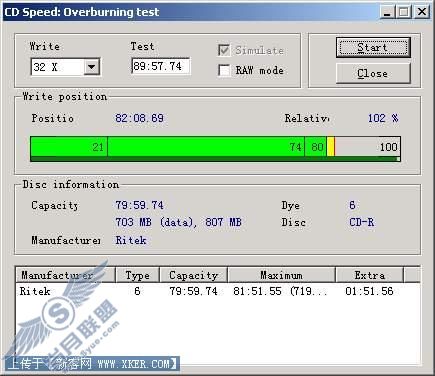Click the 21 marker on progress bar

point(98,147)
